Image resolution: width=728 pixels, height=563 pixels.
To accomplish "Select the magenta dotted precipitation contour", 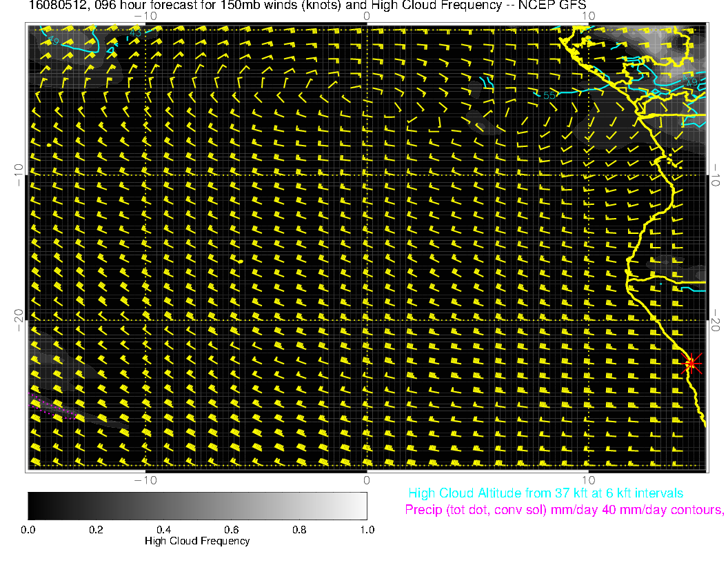I will point(52,408).
